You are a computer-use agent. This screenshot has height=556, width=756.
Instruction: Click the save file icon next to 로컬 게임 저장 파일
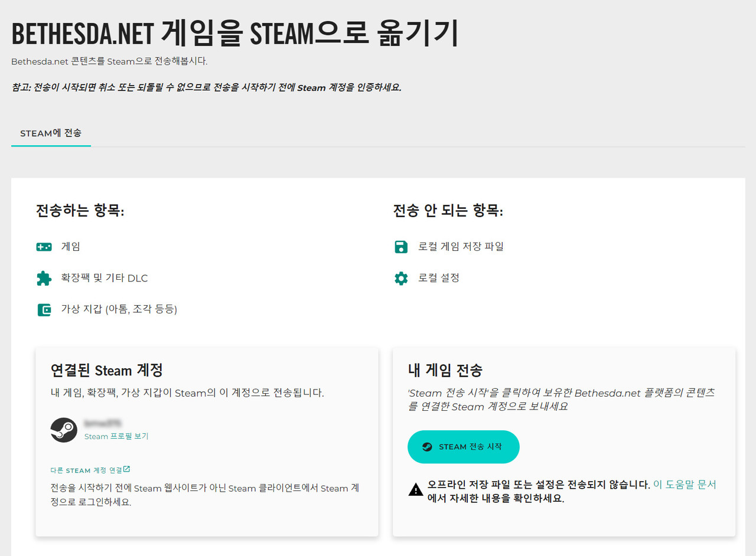pos(401,247)
